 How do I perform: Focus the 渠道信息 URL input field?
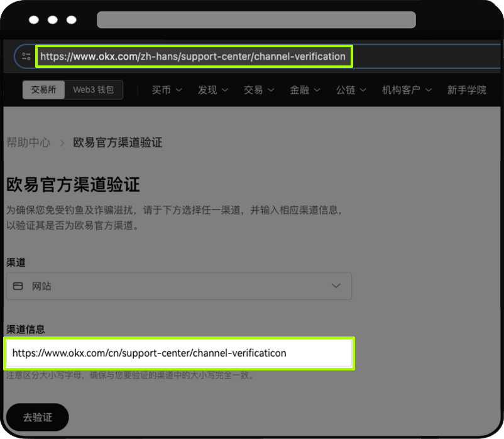(179, 353)
